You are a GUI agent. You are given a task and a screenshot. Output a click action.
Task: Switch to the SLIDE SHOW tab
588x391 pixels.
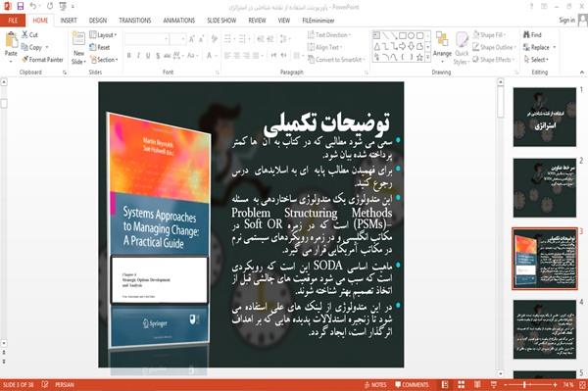coord(221,21)
